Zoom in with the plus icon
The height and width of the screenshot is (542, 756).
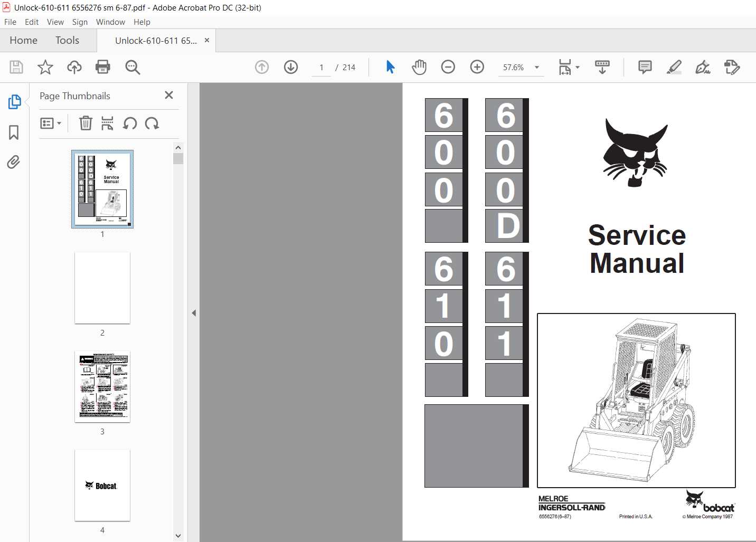[477, 67]
